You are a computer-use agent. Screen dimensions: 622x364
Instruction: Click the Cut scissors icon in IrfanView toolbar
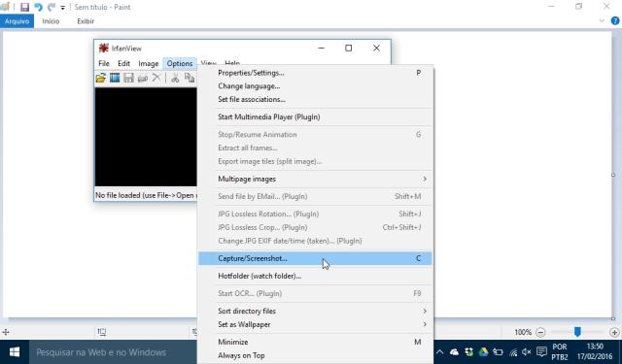(x=175, y=78)
